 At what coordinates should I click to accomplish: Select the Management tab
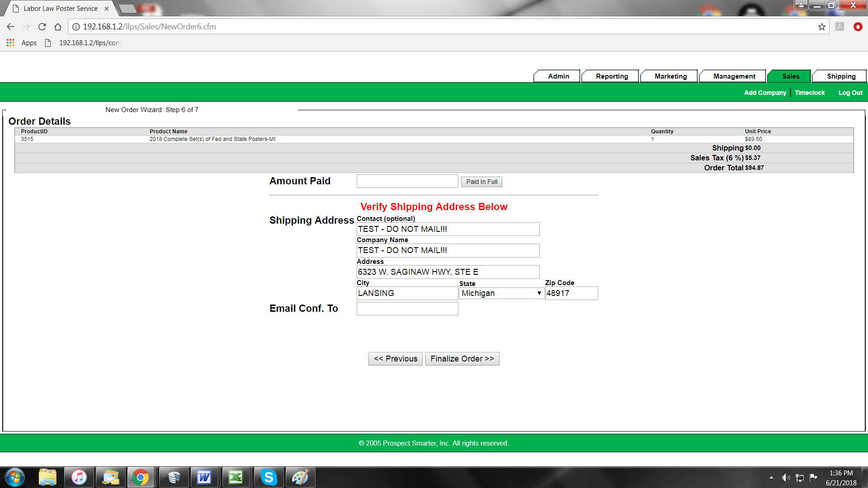(734, 76)
